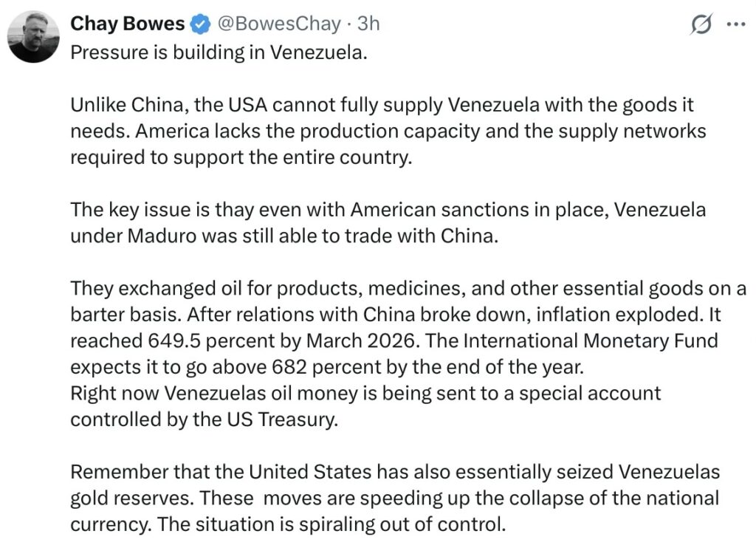Open the tweet's more options ellipsis menu
Screen dimensions: 756x548
click(x=736, y=24)
